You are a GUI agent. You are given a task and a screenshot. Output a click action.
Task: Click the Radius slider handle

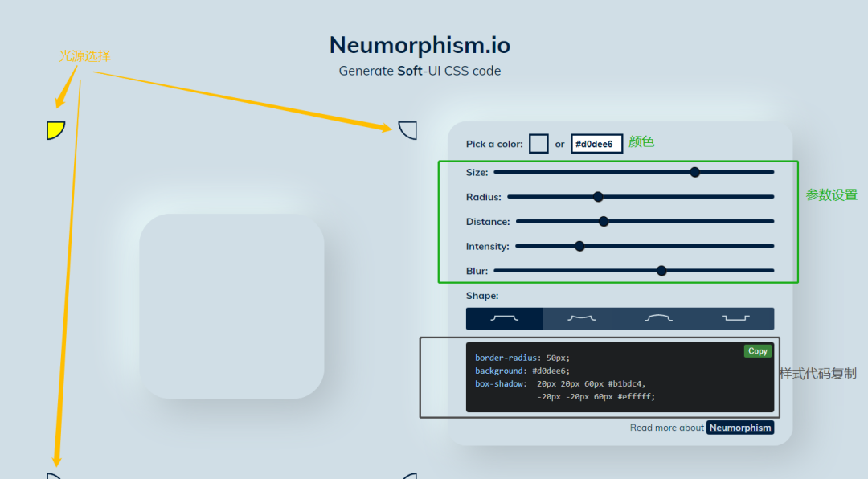tap(598, 197)
